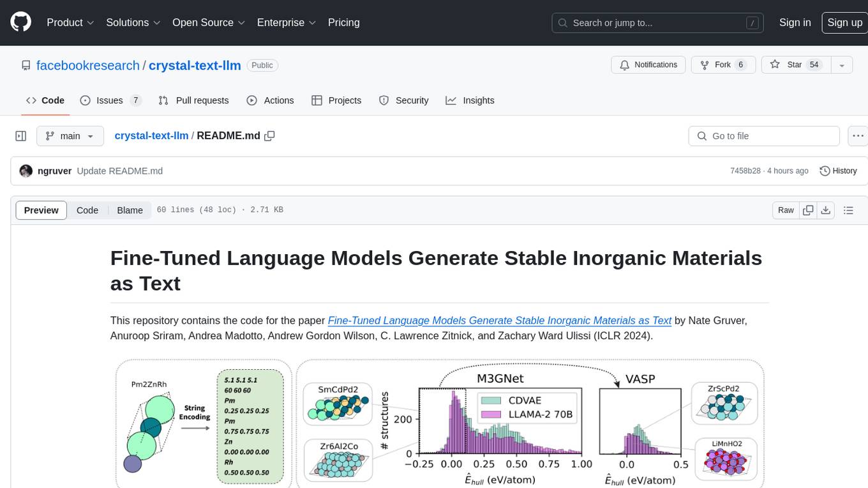Select the Preview view
Viewport: 868px width, 488px height.
pyautogui.click(x=41, y=210)
